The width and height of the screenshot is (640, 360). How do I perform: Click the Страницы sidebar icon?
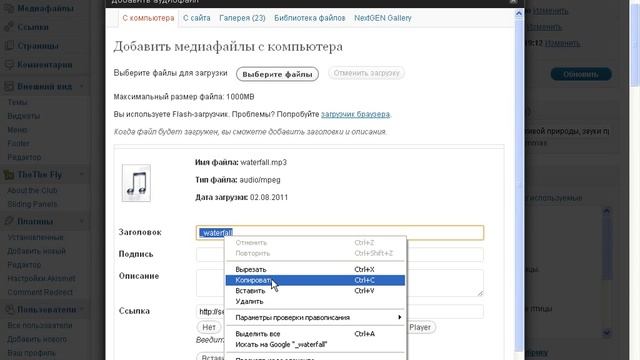click(x=9, y=46)
